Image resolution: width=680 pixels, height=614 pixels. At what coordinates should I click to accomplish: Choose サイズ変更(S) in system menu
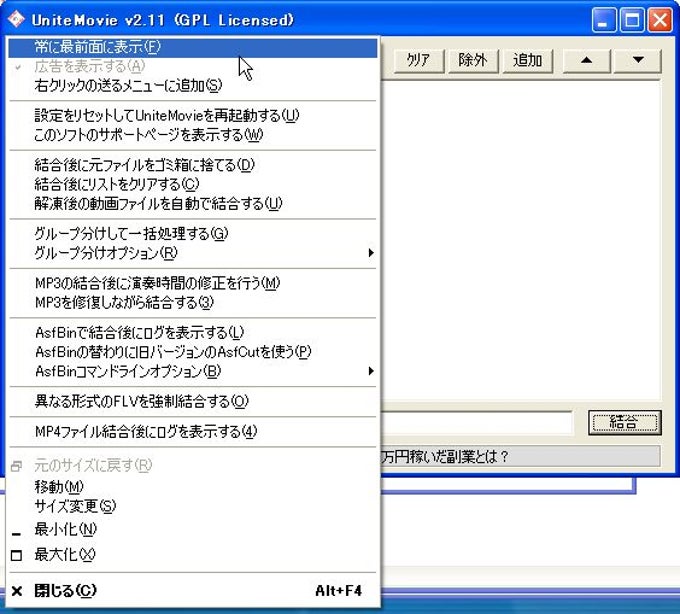pos(193,506)
